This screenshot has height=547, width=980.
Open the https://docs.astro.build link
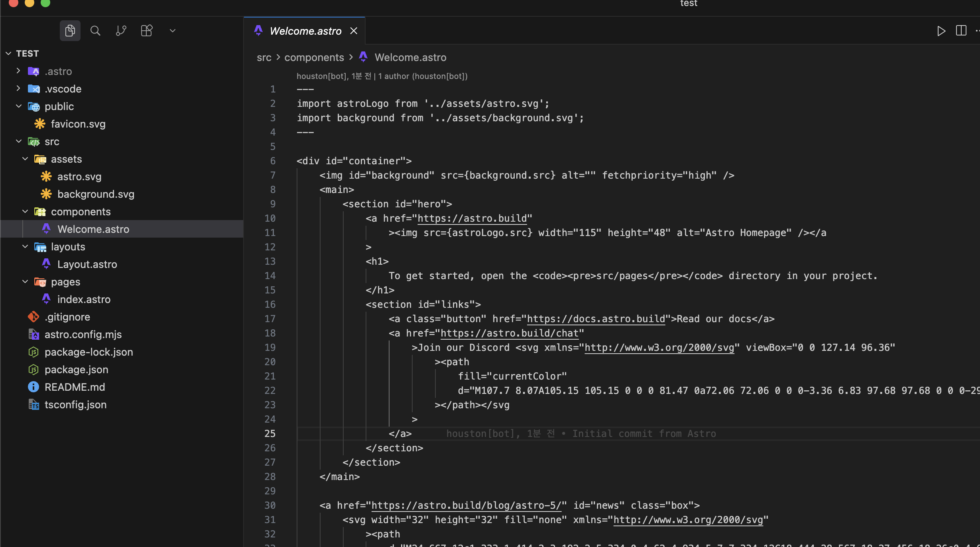(x=596, y=319)
